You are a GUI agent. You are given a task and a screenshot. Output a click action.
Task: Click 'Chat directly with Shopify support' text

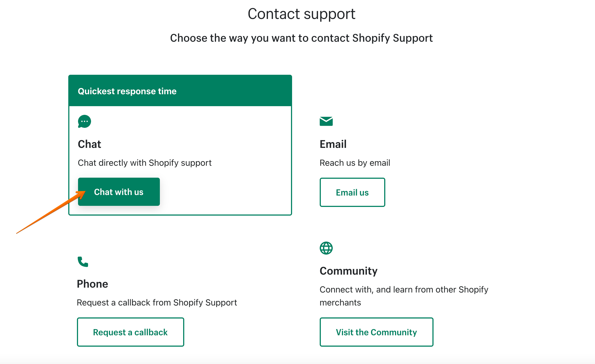click(145, 163)
